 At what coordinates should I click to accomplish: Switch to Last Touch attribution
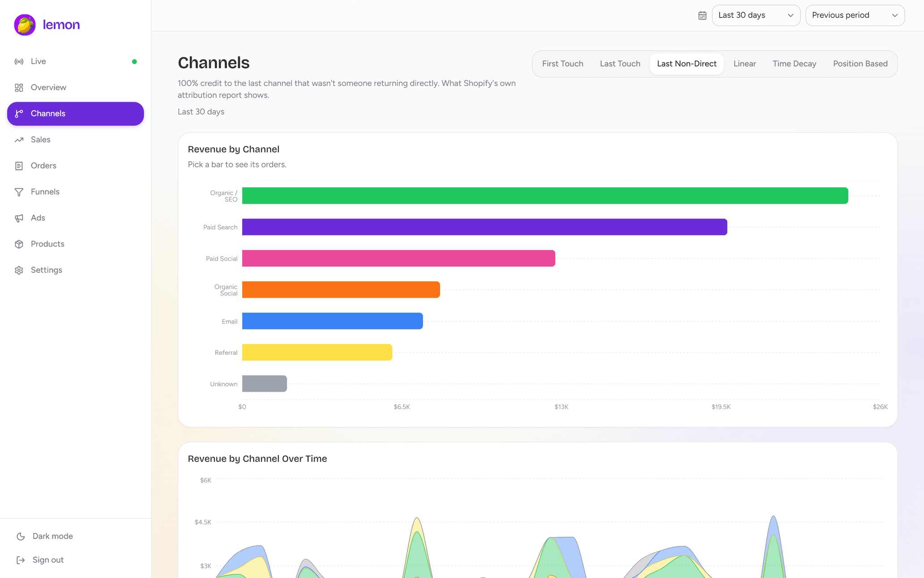pos(620,64)
